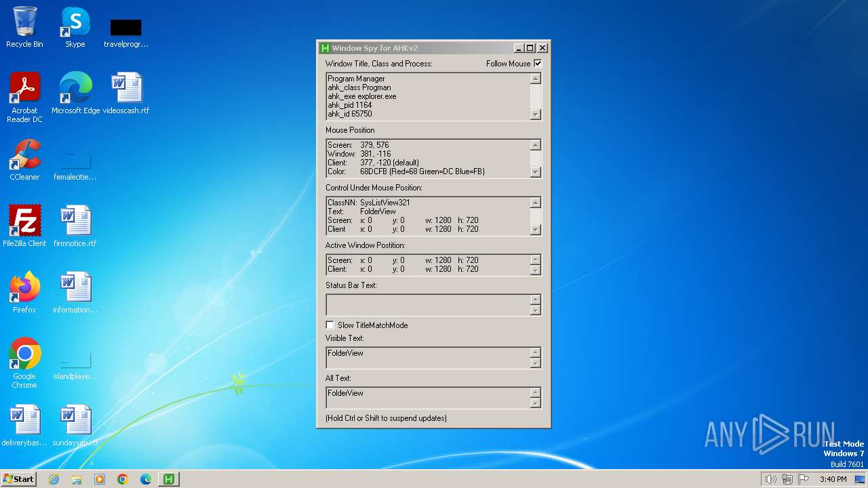The image size is (868, 488).
Task: Click the "ahk_pid 1164" text line
Action: click(x=350, y=105)
